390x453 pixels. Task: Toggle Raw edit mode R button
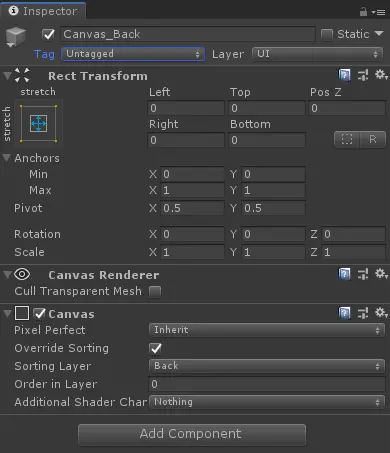[373, 139]
